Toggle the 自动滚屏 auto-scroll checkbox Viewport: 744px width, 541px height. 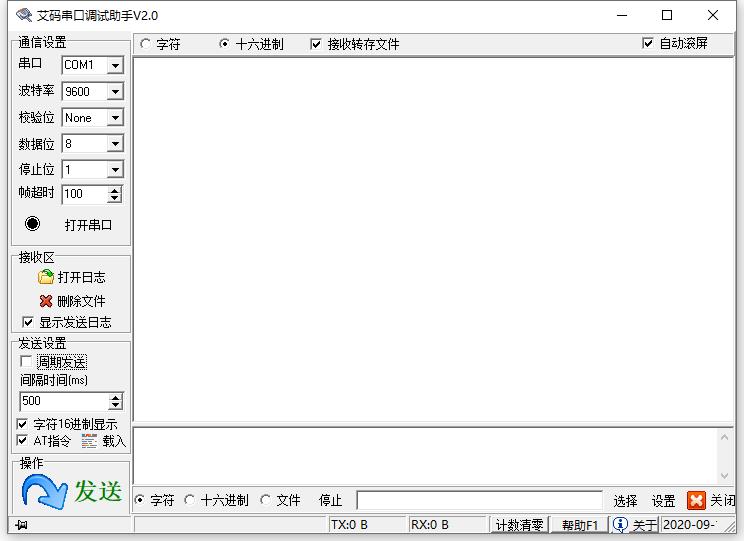click(x=648, y=44)
